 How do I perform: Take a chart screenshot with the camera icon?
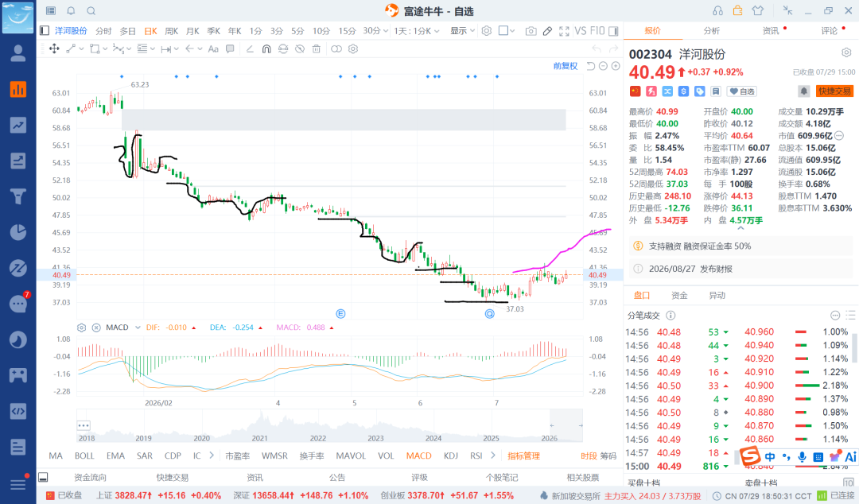(x=531, y=31)
